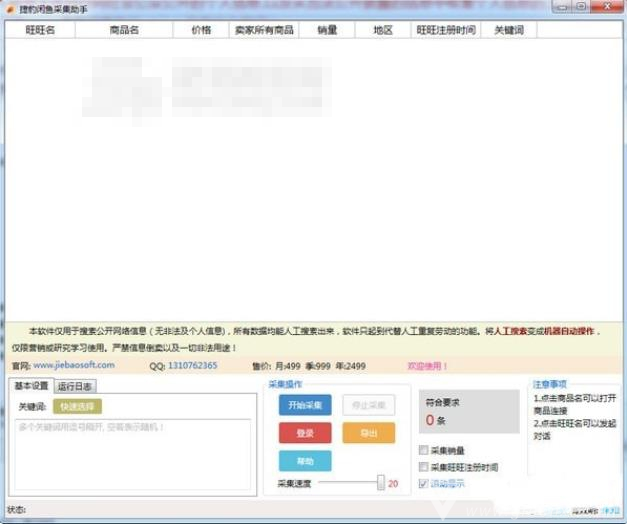Click the 旺旺名 column header
This screenshot has width=627, height=525.
tap(40, 30)
